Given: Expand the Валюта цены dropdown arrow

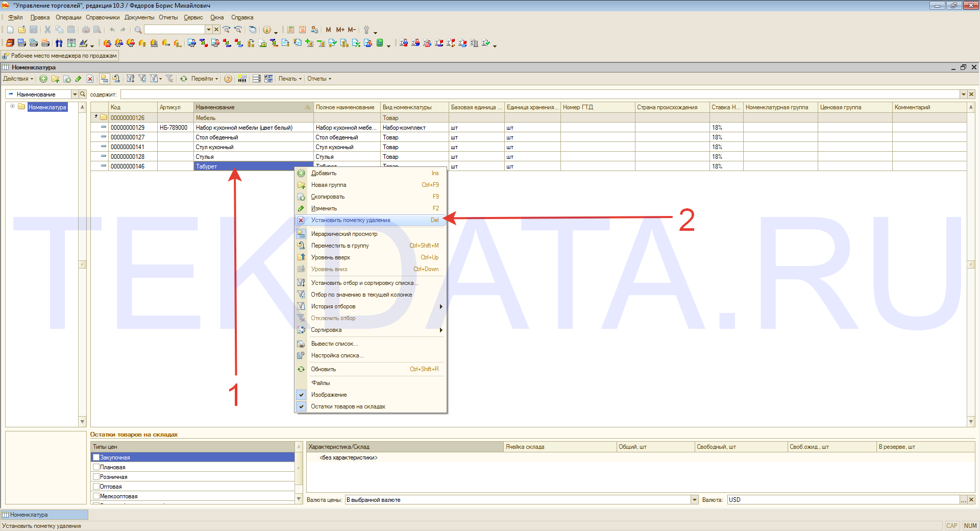Looking at the screenshot, I should coord(694,500).
